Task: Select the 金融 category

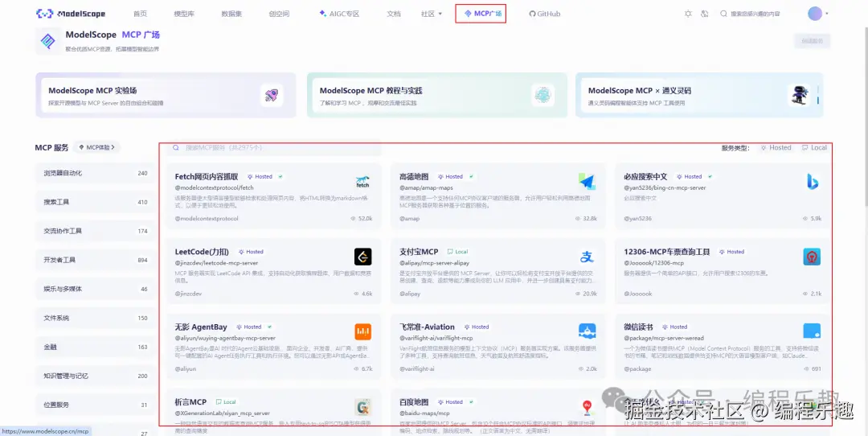Action: pyautogui.click(x=95, y=347)
